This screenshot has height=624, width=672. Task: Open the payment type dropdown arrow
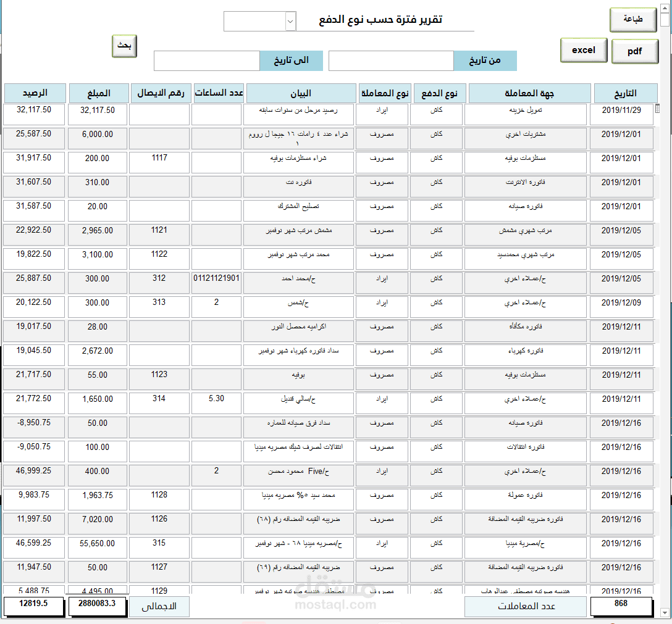click(x=290, y=22)
